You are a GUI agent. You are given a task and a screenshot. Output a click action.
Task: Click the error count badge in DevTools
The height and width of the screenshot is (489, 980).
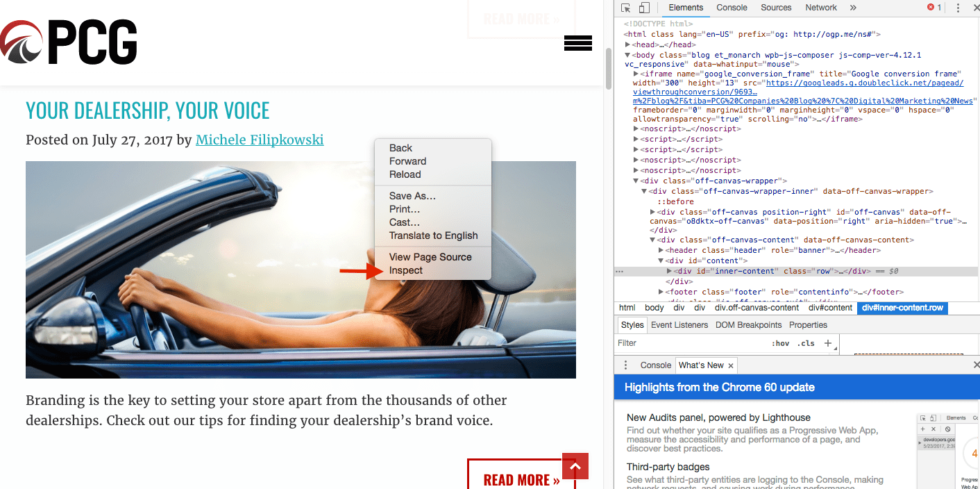coord(935,7)
